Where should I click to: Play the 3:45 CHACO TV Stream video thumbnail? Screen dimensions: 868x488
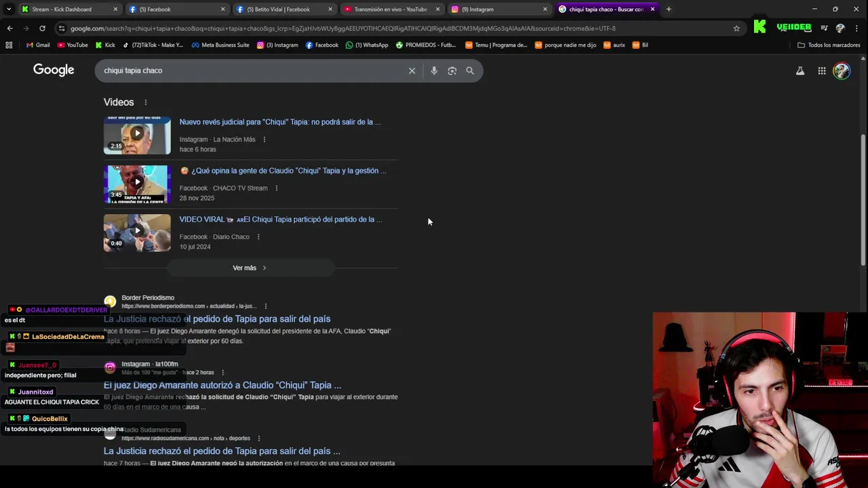pyautogui.click(x=137, y=184)
